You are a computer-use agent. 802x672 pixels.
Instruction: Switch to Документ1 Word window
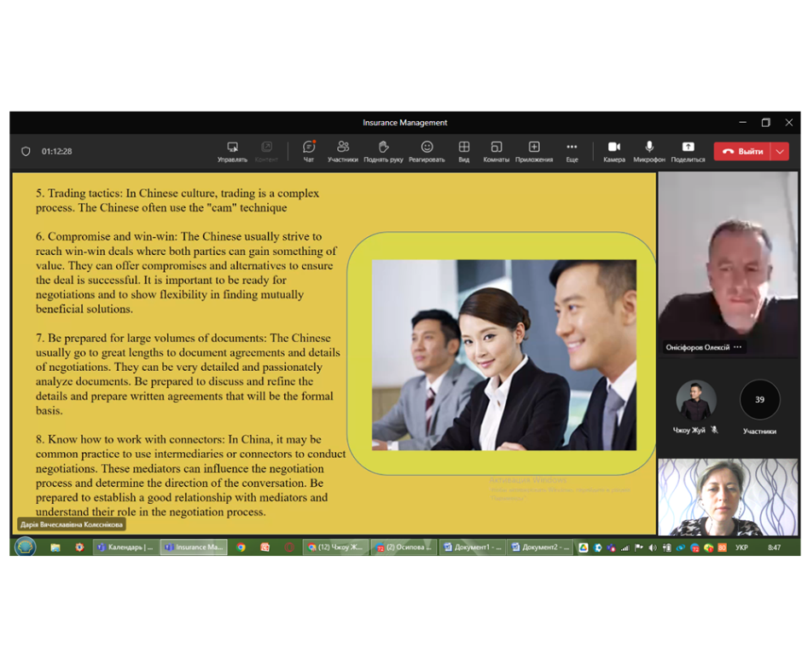(x=472, y=547)
